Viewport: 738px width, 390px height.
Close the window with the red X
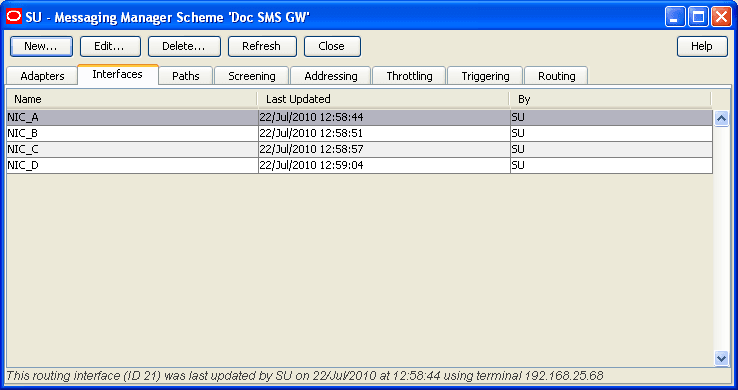pos(721,17)
